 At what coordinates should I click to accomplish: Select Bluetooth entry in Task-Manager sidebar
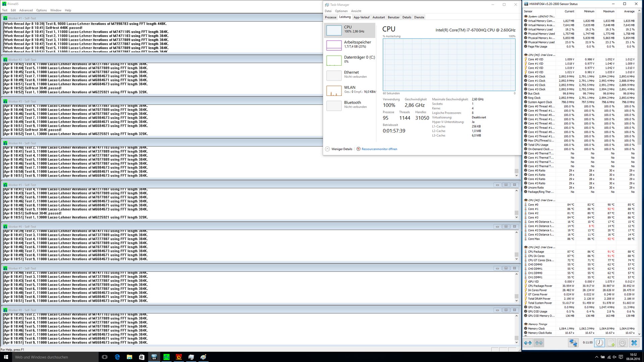(x=350, y=105)
